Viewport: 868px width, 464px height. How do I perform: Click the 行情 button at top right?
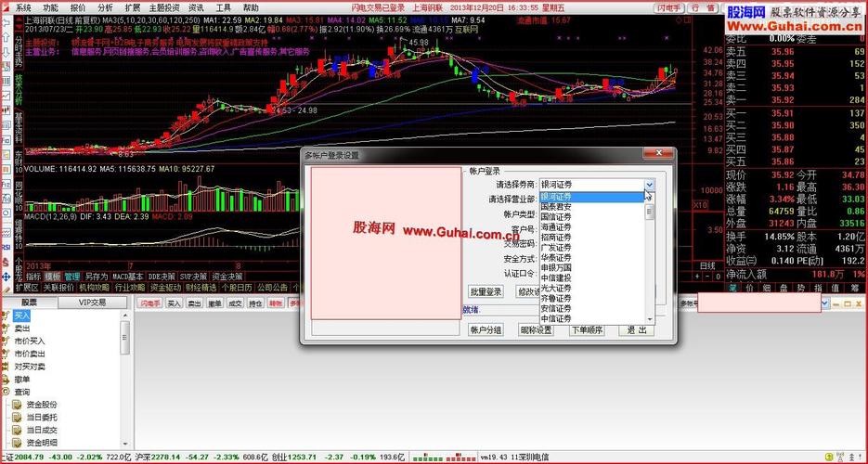pyautogui.click(x=703, y=7)
